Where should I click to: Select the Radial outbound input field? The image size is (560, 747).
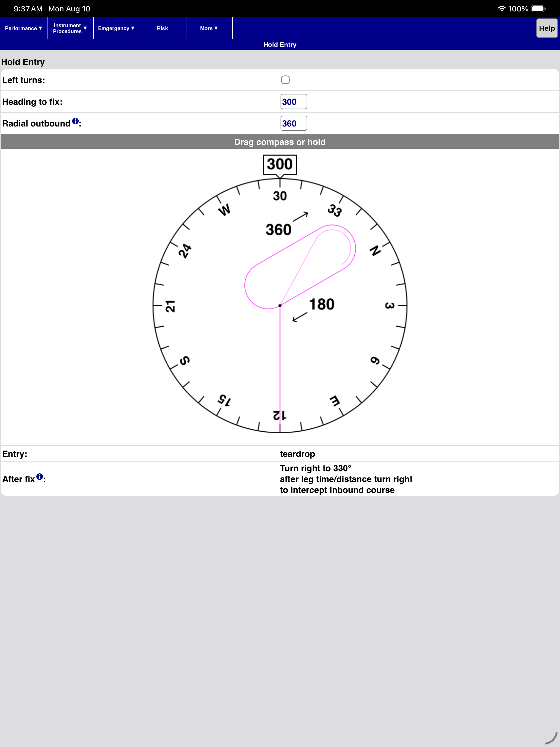click(x=294, y=123)
